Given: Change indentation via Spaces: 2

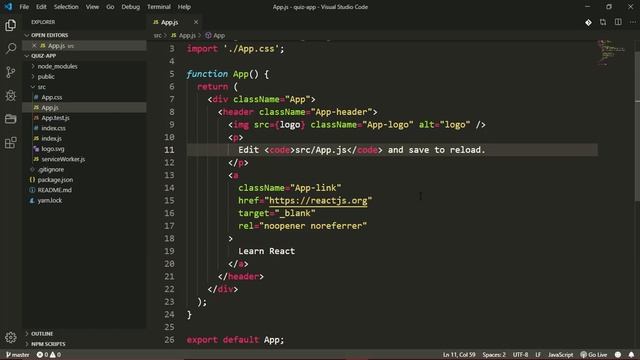Looking at the screenshot, I should tap(494, 355).
